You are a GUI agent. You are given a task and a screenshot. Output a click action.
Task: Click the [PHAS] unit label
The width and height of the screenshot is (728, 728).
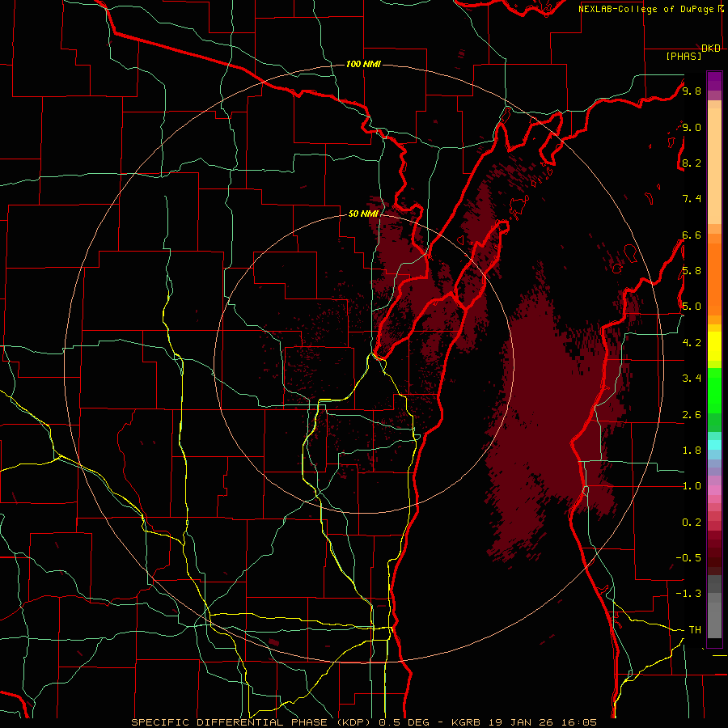[x=684, y=56]
